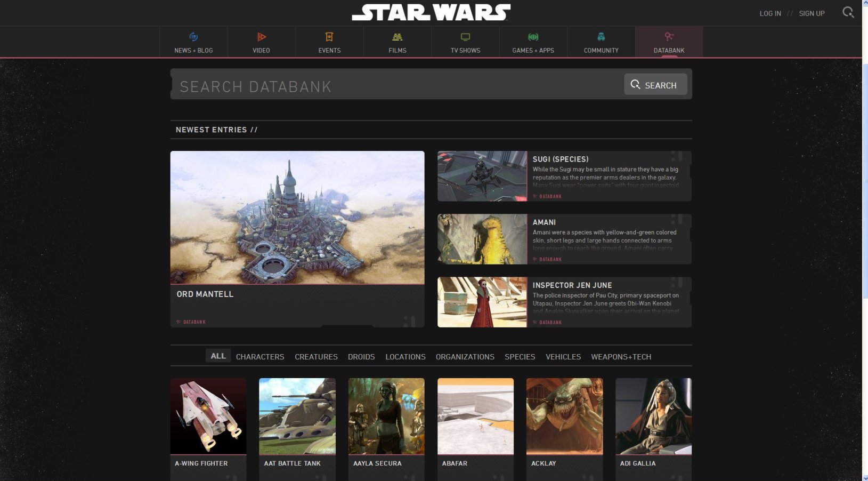Click the ABAFAR caption text

point(455,463)
